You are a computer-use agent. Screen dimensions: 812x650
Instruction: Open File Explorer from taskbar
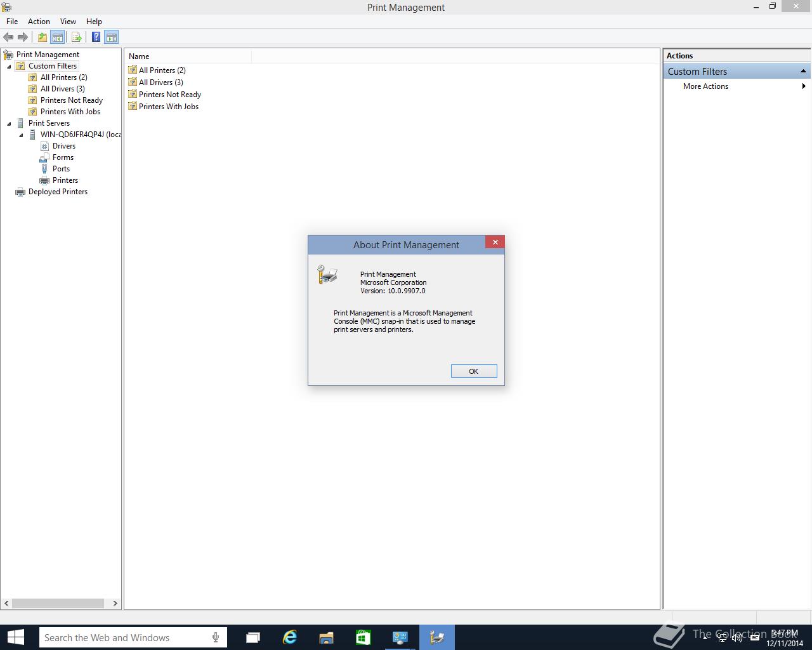tap(327, 637)
